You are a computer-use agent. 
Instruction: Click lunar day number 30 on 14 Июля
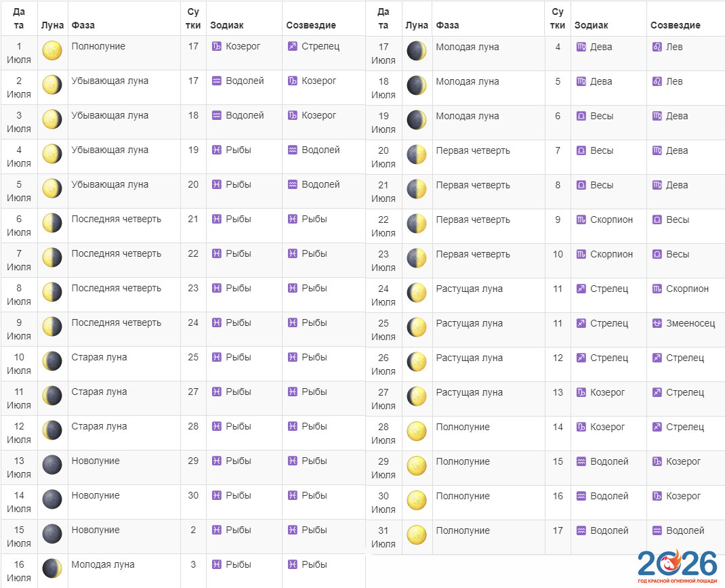coord(193,496)
